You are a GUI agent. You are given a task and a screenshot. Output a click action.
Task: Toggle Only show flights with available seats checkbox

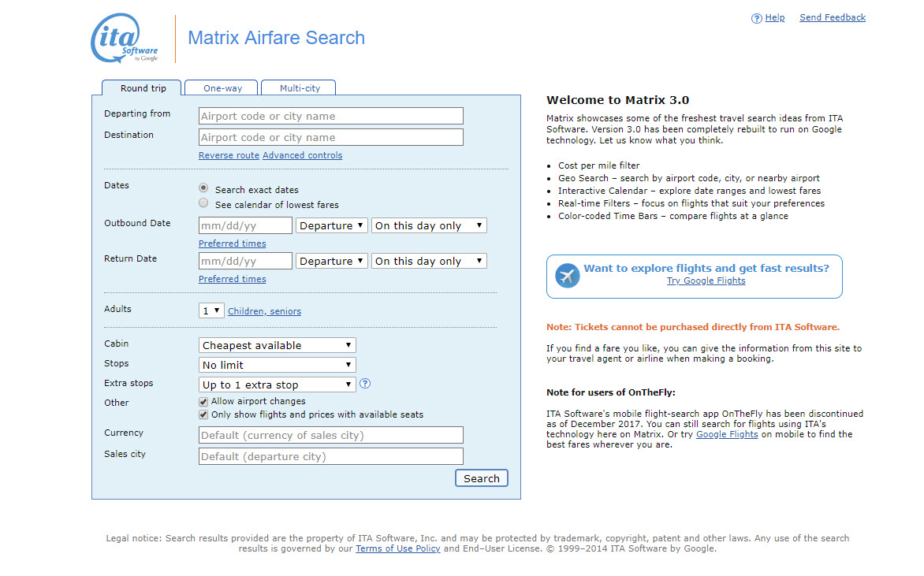coord(203,415)
